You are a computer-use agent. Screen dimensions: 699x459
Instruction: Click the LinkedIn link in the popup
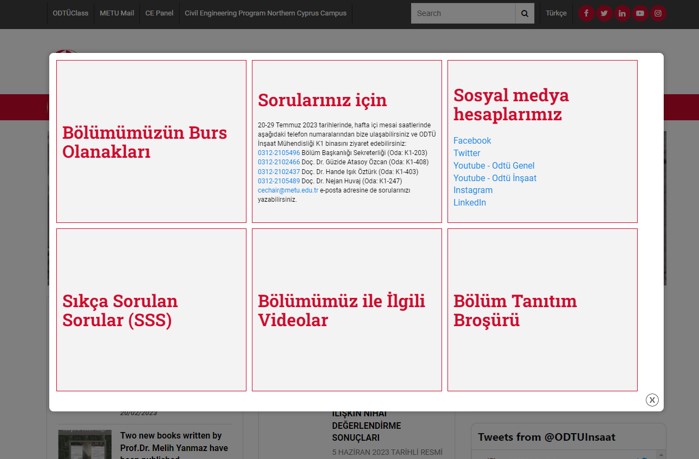[x=469, y=203]
